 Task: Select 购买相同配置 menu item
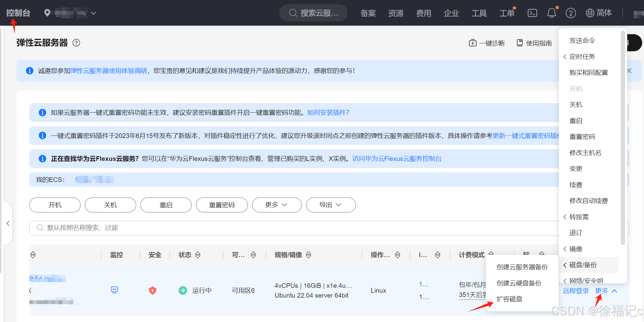pyautogui.click(x=588, y=73)
